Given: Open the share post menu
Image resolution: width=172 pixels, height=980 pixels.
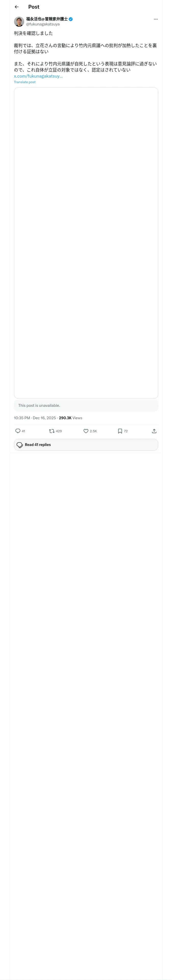Looking at the screenshot, I should click(x=154, y=431).
